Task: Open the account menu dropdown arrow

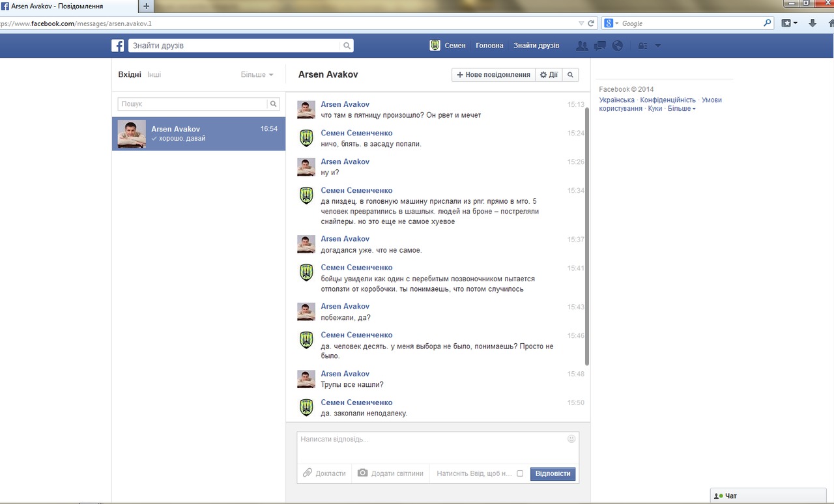Action: point(658,46)
